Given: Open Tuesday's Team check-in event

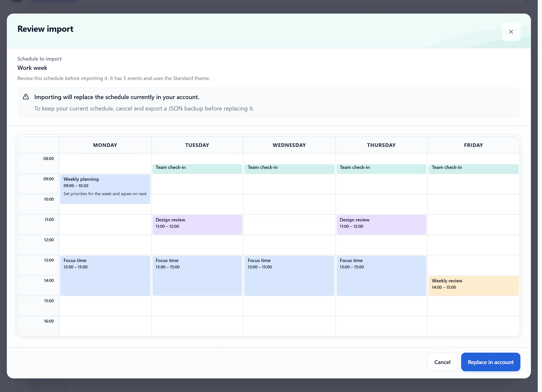Looking at the screenshot, I should click(x=197, y=169).
